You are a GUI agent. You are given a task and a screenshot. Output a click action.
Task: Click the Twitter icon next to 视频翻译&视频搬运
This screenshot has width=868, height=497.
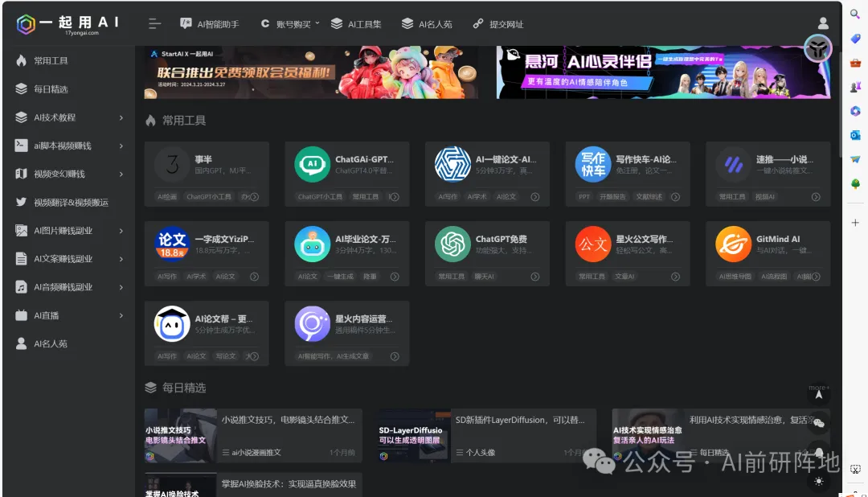pos(19,202)
